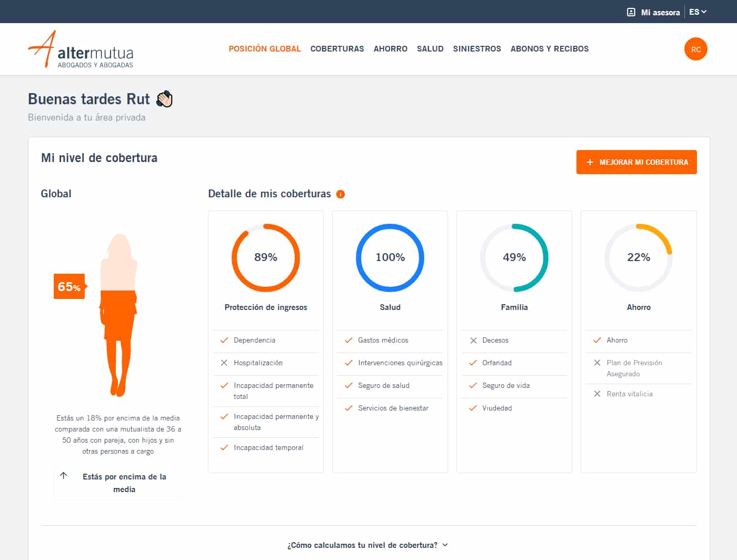Click the checkmark beside Dependencia
This screenshot has width=737, height=560.
click(224, 340)
